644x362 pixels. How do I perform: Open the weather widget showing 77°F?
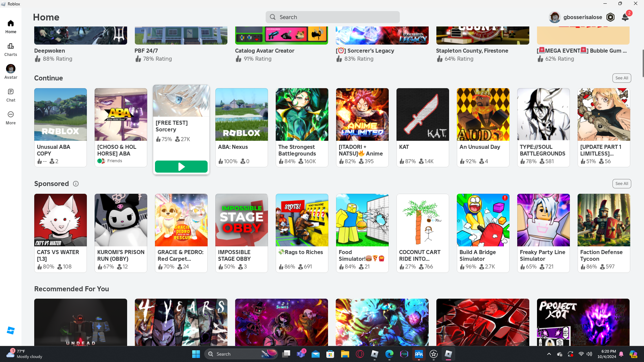point(25,354)
